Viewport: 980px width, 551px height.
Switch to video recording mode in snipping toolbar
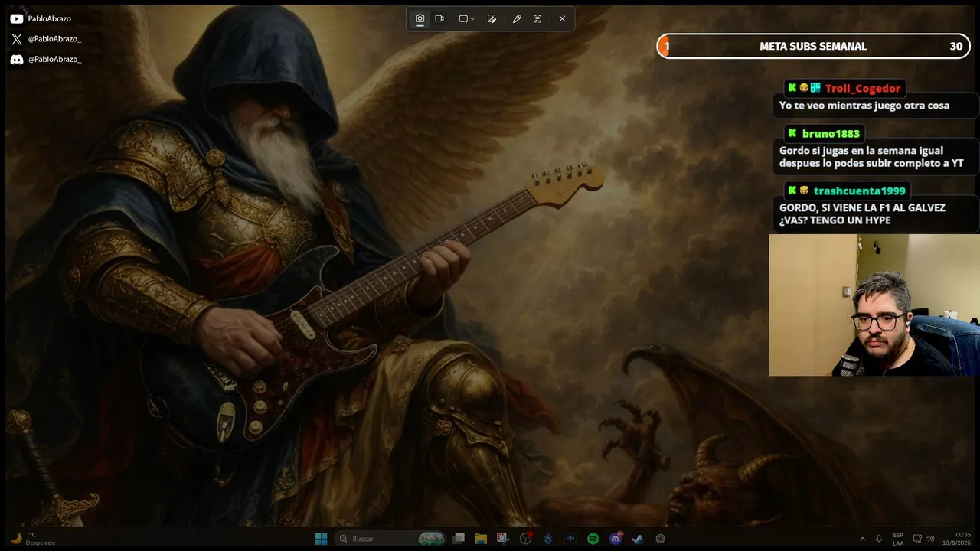tap(439, 19)
